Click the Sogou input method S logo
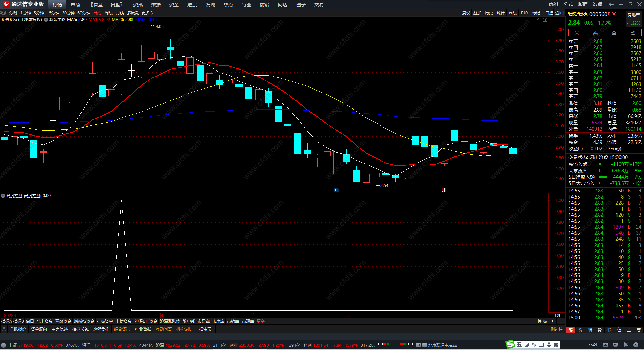 point(510,344)
